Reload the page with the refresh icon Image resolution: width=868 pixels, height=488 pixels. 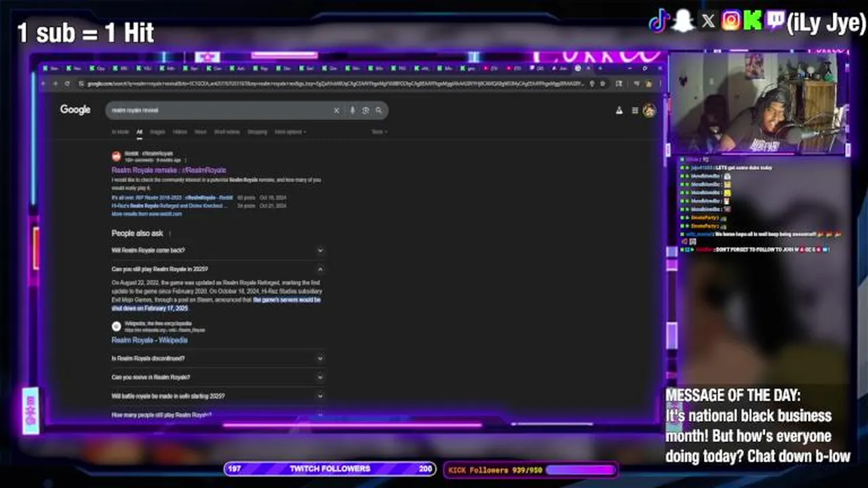pyautogui.click(x=66, y=83)
